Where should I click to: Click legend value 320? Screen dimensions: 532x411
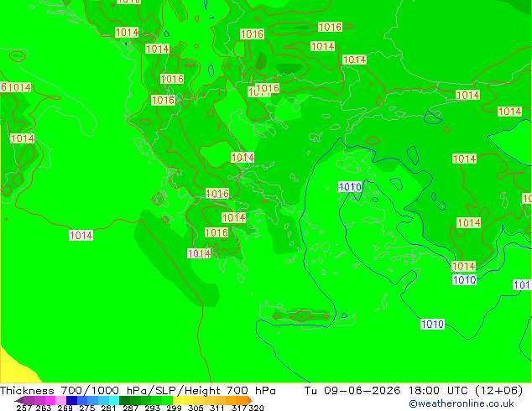256,408
